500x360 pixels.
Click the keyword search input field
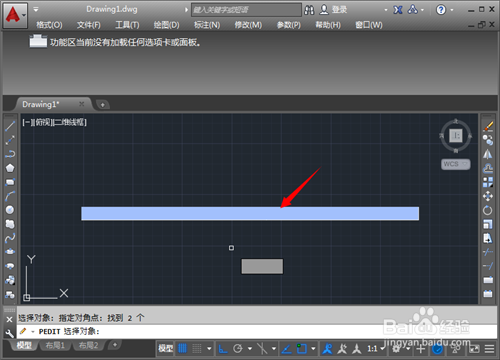[x=246, y=10]
